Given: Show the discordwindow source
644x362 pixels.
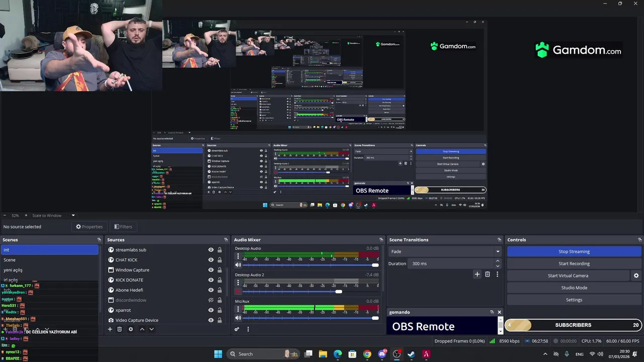Looking at the screenshot, I should point(211,300).
